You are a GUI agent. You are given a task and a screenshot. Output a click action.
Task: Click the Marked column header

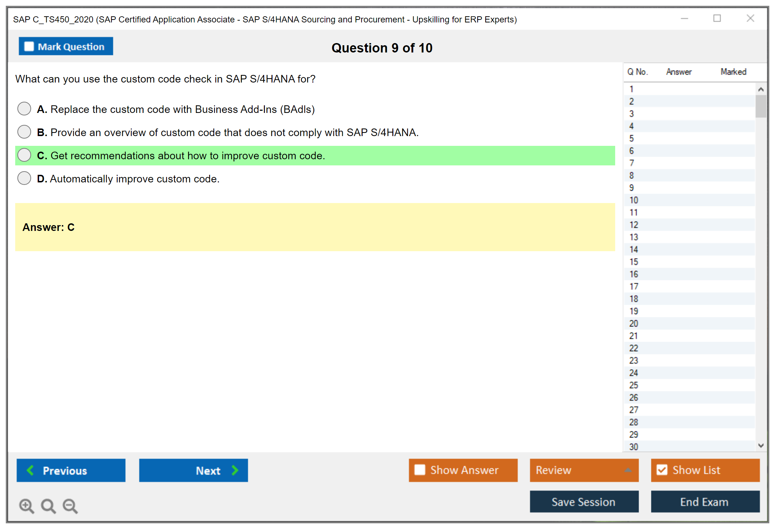tap(733, 72)
